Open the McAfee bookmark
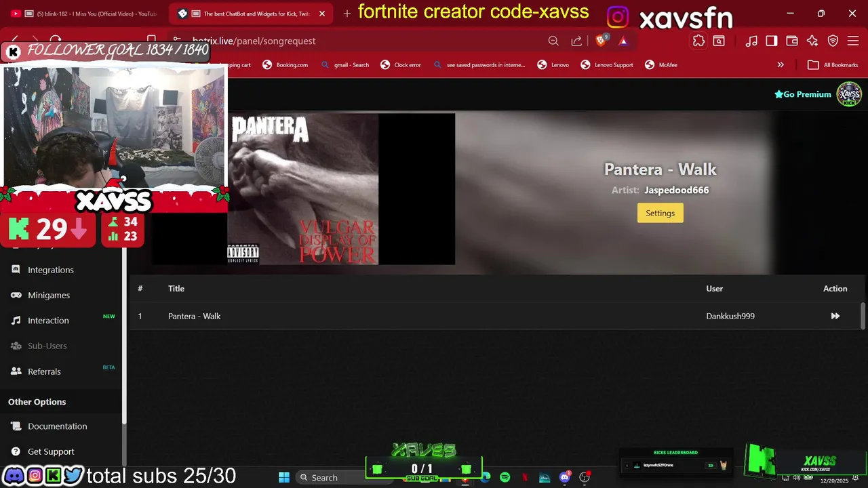Screen dimensions: 868x488 tap(661, 65)
